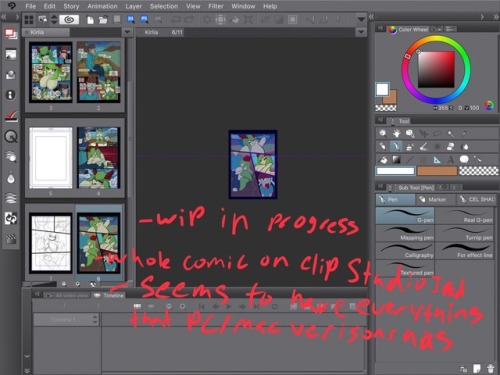Click the Undo arrow in command bar
Image resolution: width=500 pixels, height=375 pixels.
click(175, 20)
